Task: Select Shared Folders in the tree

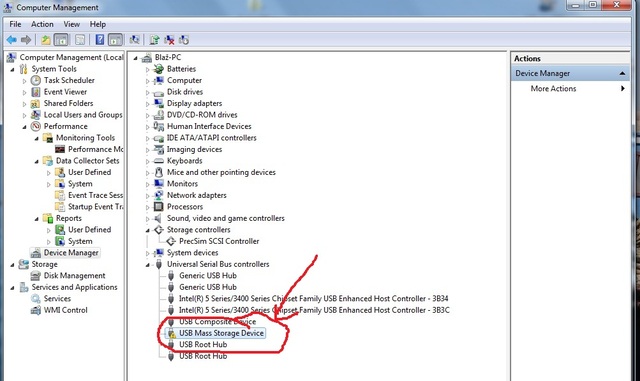Action: pyautogui.click(x=68, y=103)
